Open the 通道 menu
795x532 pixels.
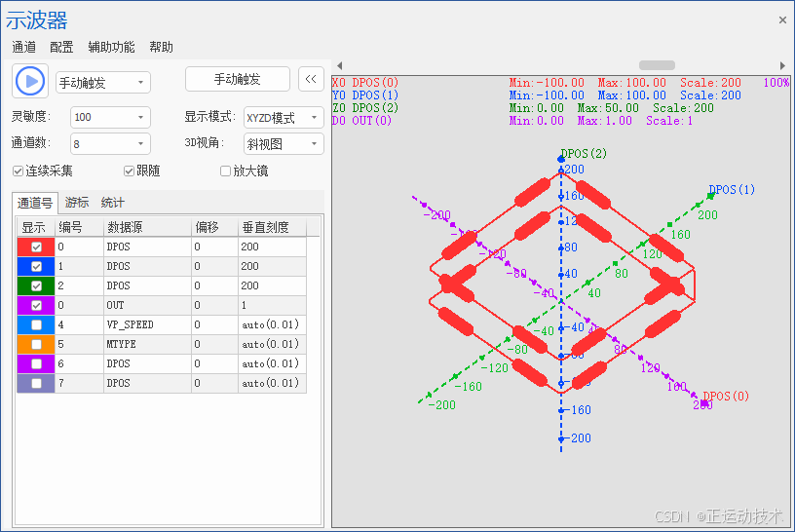[x=23, y=47]
